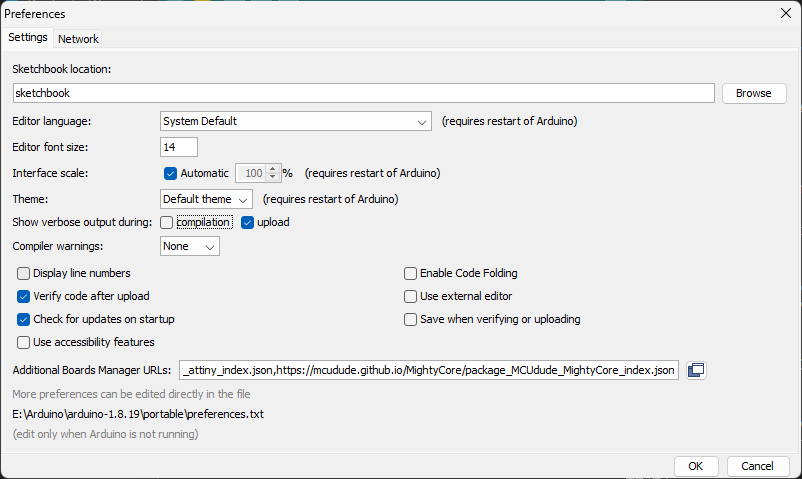Uncheck the Automatic interface scale checkbox
Screen dimensions: 802x479
coord(170,173)
